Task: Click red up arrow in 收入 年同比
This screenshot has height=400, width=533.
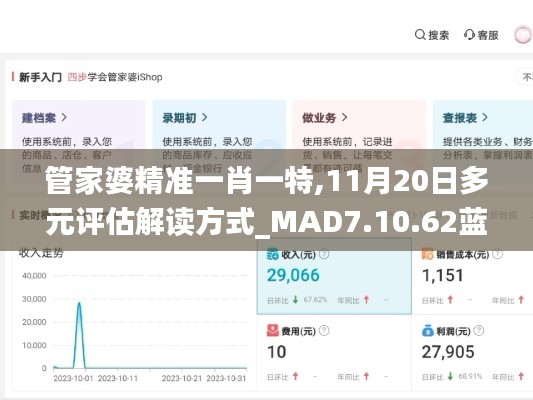Action: pos(366,300)
